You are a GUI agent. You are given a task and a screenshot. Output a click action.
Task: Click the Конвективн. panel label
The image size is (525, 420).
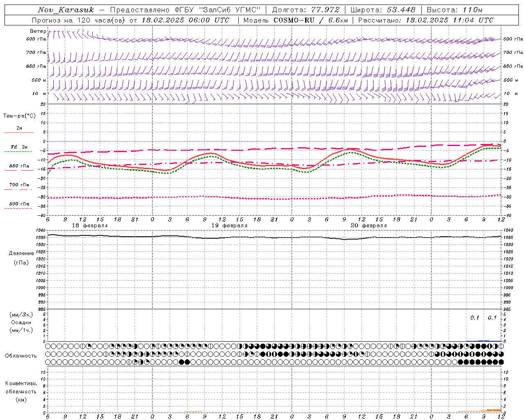(x=21, y=383)
